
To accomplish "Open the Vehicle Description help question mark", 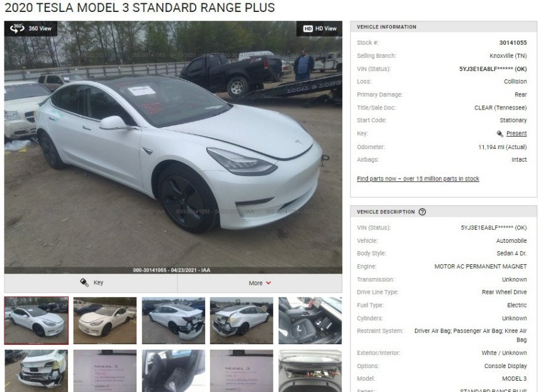I will click(x=422, y=212).
